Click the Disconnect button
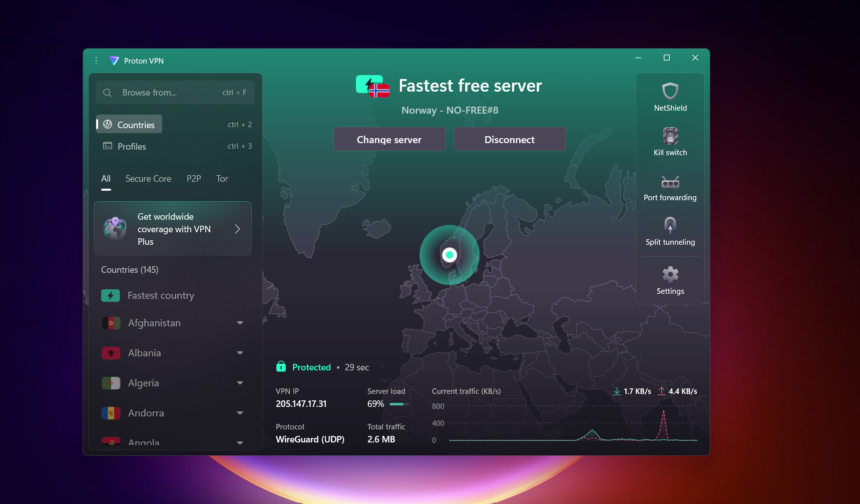The image size is (860, 504). [x=510, y=139]
